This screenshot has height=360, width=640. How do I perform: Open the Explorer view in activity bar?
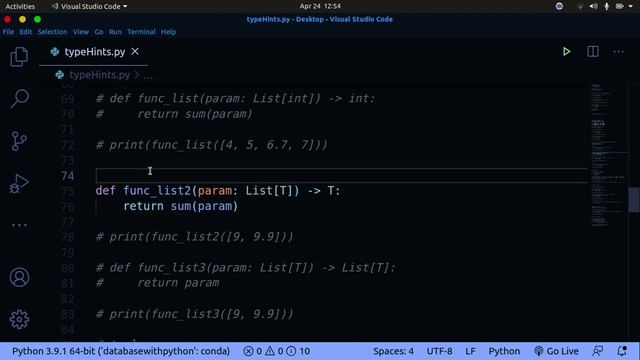tap(19, 56)
